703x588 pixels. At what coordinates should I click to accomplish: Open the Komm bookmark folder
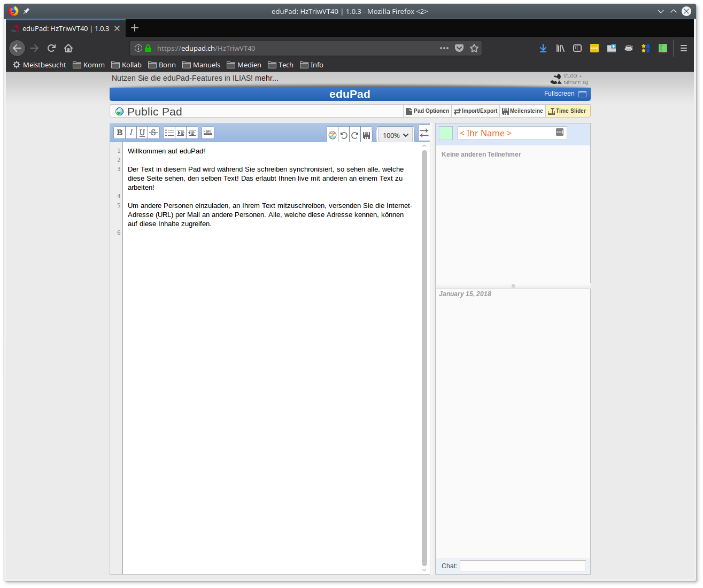click(89, 65)
